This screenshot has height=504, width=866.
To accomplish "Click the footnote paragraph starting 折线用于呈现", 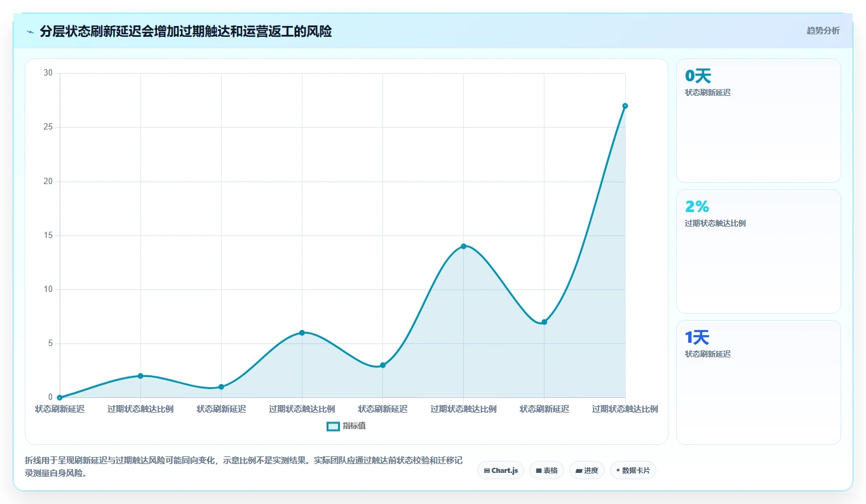I will 243,467.
